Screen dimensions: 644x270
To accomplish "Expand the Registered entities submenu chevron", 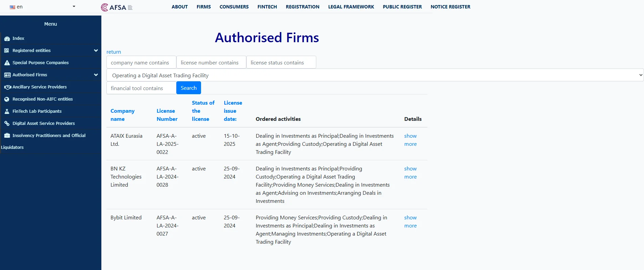I will tap(96, 51).
